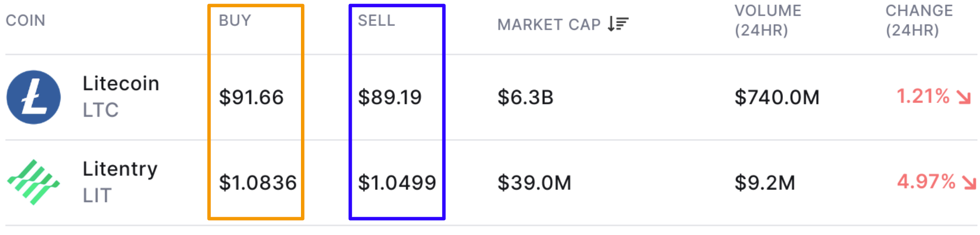Click Litecoin market cap value $6.3B

(x=525, y=97)
